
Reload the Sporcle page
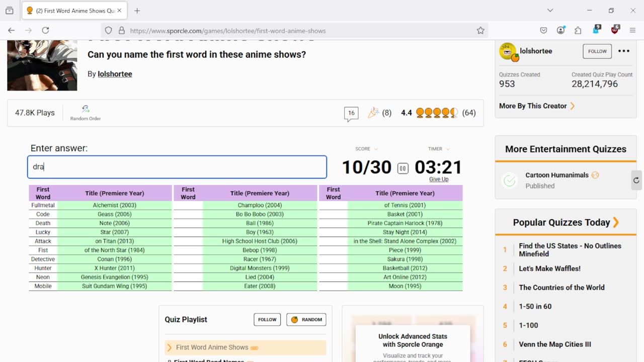click(x=45, y=31)
